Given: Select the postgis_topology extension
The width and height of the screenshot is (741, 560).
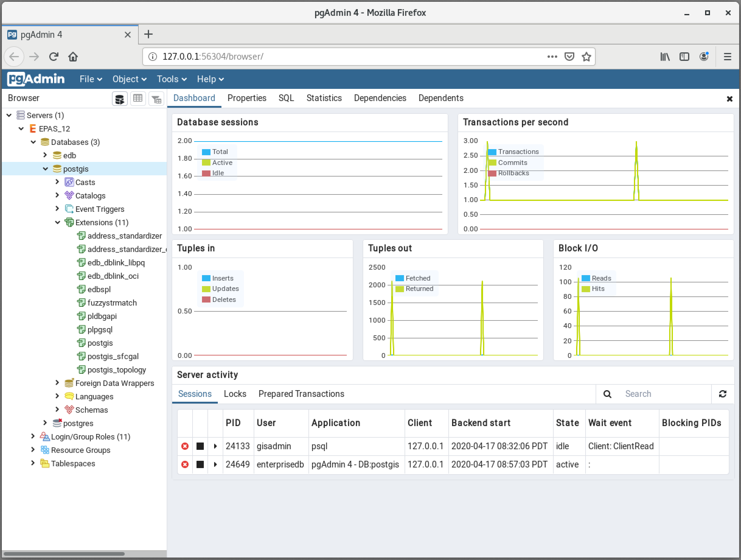Looking at the screenshot, I should [x=117, y=370].
